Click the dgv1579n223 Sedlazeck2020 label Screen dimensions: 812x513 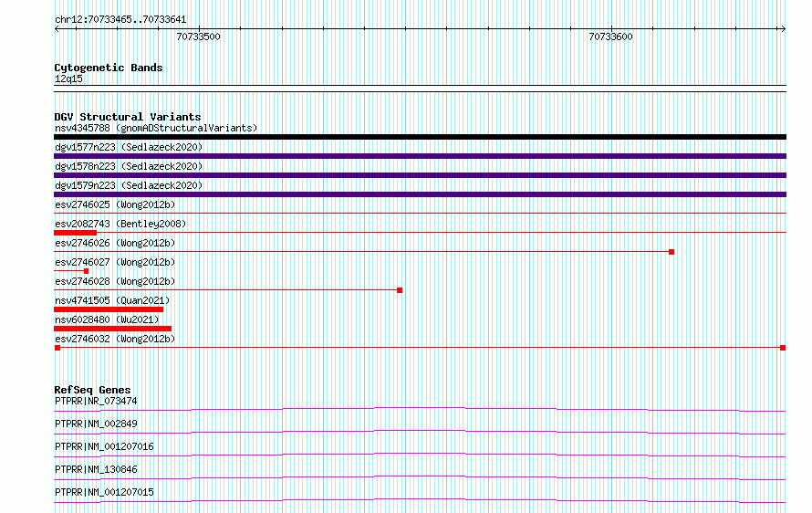click(x=129, y=185)
